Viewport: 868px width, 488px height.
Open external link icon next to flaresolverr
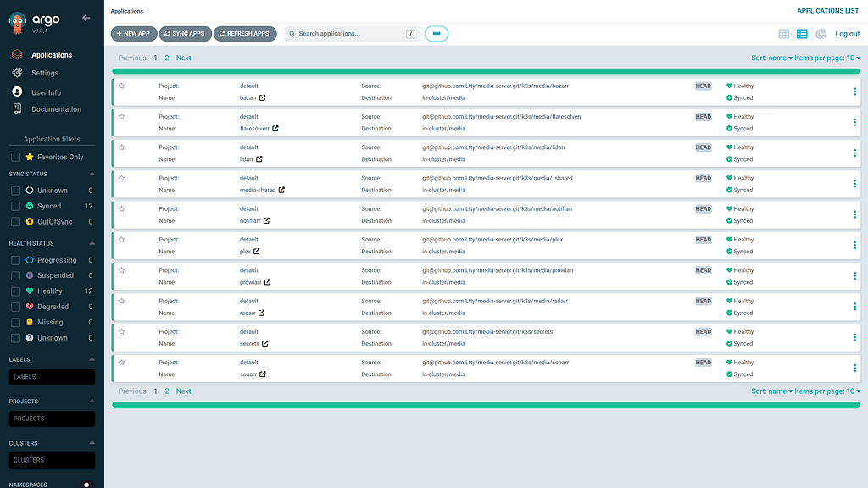[275, 129]
